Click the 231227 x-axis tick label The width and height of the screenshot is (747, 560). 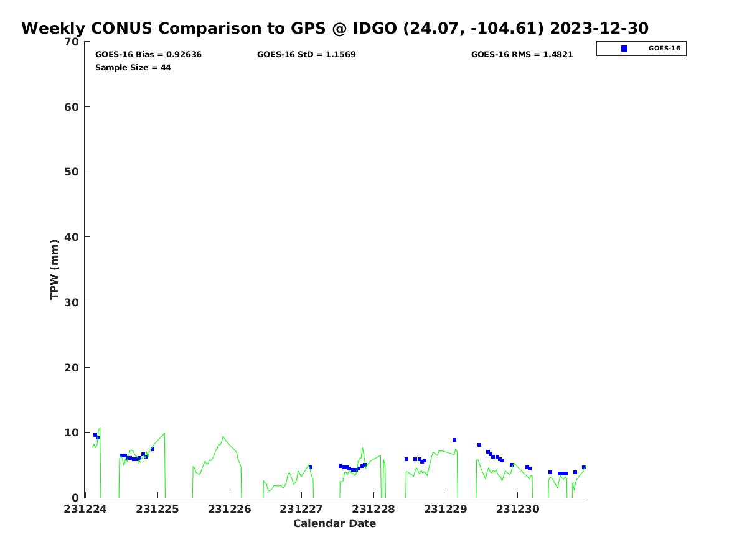[301, 510]
